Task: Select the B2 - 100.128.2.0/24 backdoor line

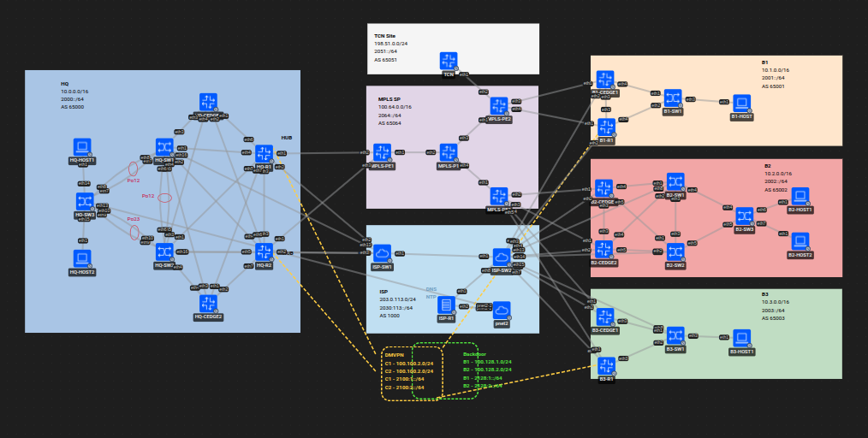Action: [x=487, y=370]
